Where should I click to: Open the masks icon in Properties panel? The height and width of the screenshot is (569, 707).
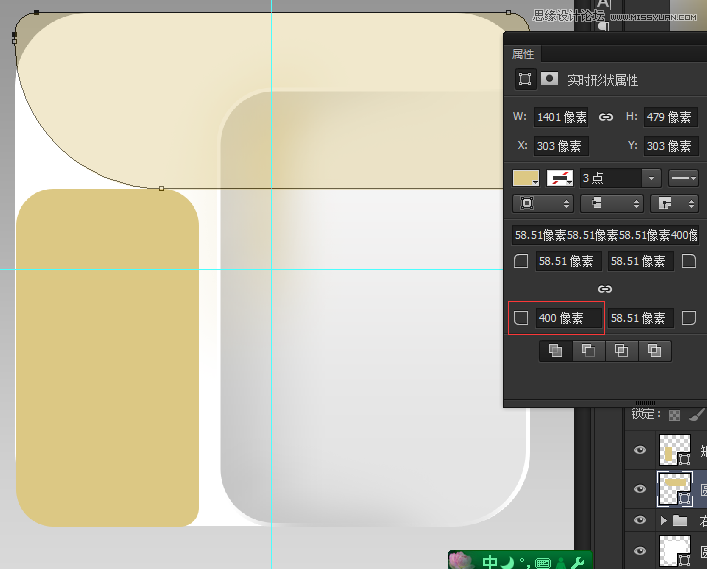[x=549, y=78]
